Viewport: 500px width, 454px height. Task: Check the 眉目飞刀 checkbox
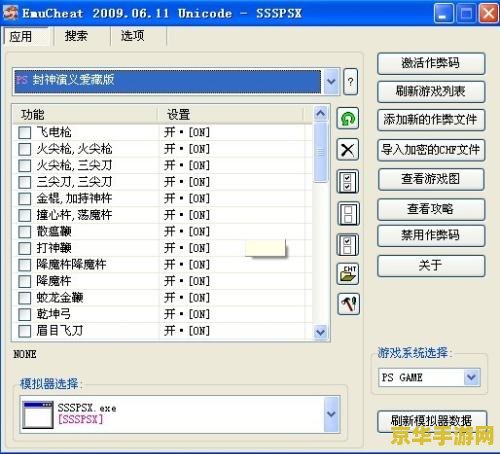25,331
